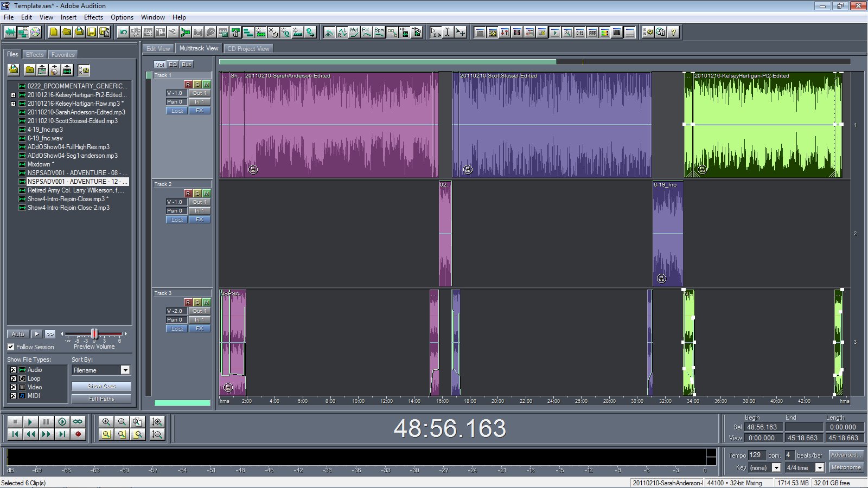This screenshot has width=868, height=488.
Task: Show the Time window 0:15 icon
Action: pyautogui.click(x=579, y=32)
